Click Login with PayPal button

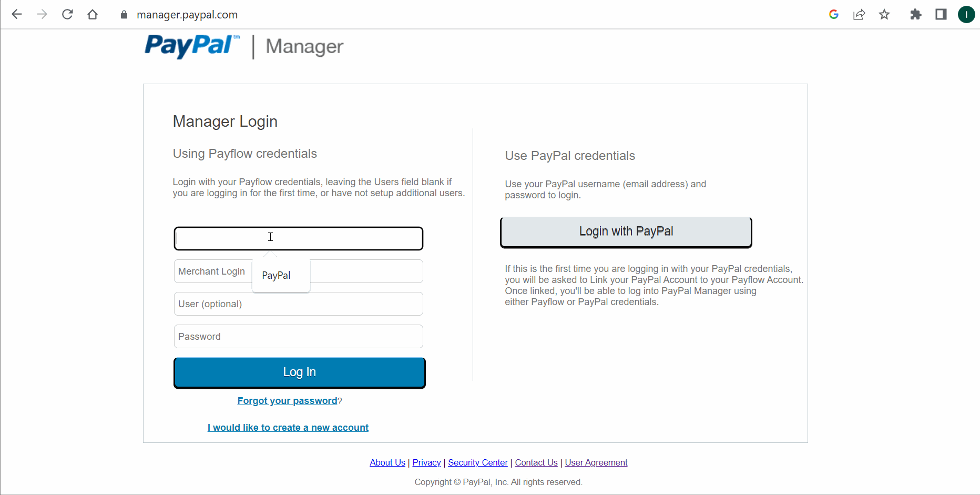[x=626, y=232]
